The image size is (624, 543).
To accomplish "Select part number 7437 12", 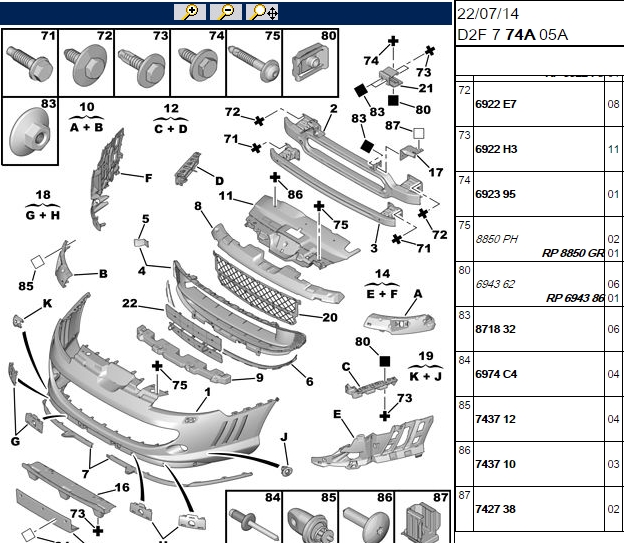I will coord(495,419).
